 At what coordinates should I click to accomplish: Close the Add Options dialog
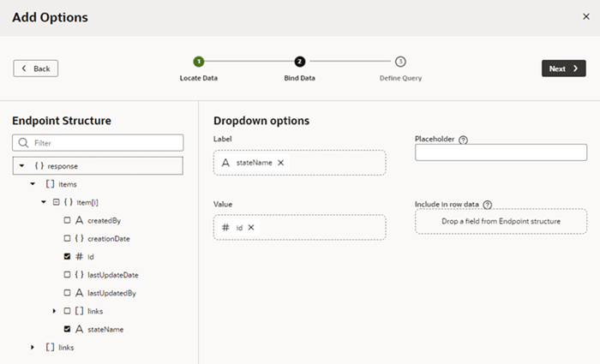click(x=585, y=16)
